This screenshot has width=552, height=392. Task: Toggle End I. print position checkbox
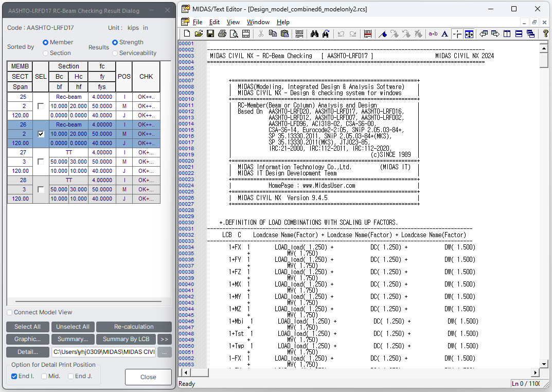click(x=14, y=376)
